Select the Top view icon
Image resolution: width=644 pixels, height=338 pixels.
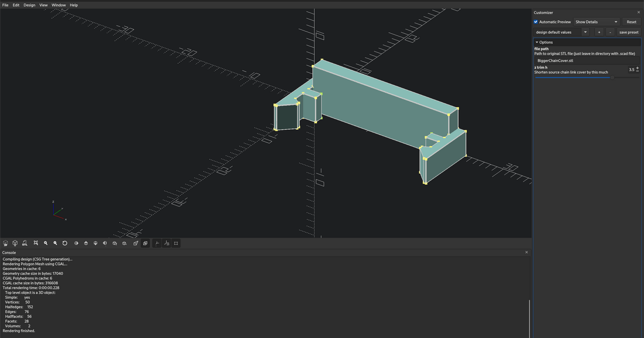(x=85, y=243)
